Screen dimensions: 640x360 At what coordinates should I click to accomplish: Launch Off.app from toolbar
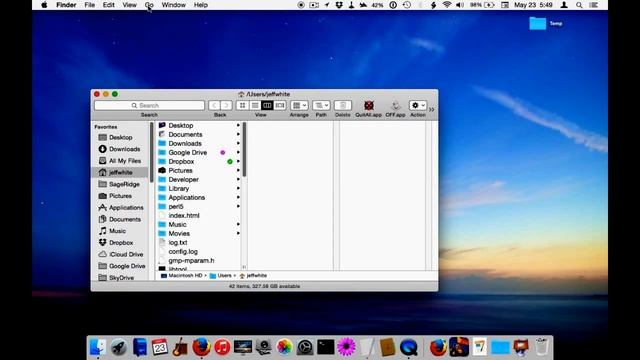pyautogui.click(x=395, y=106)
